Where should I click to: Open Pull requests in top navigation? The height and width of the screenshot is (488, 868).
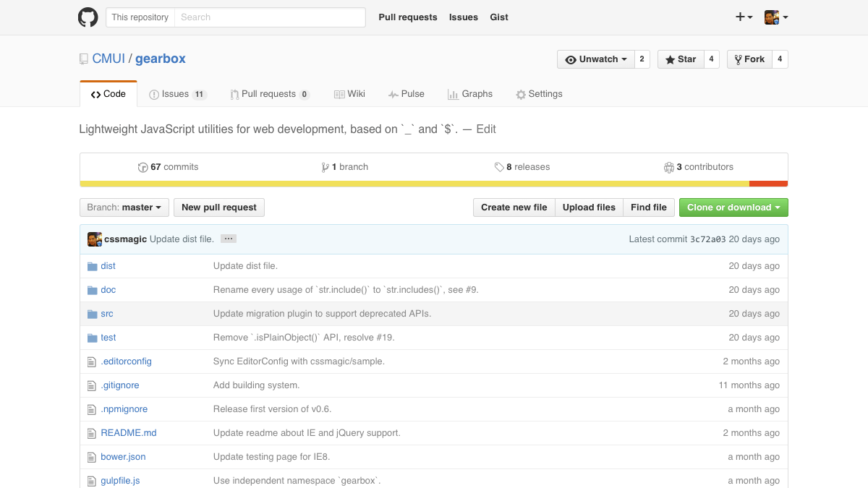click(408, 17)
